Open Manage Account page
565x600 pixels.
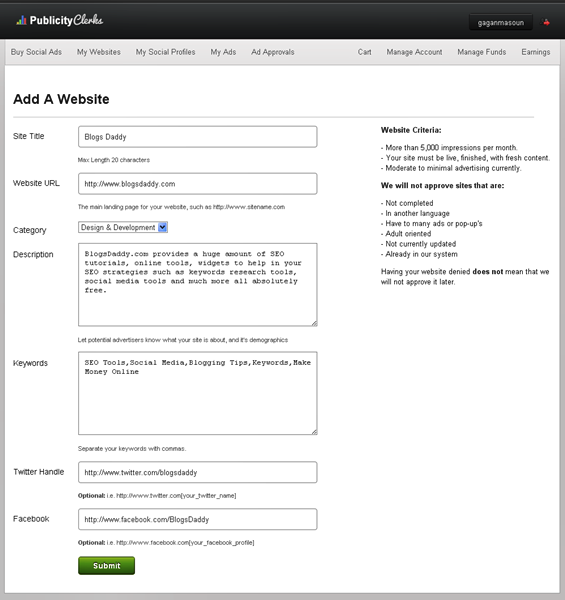pos(414,52)
